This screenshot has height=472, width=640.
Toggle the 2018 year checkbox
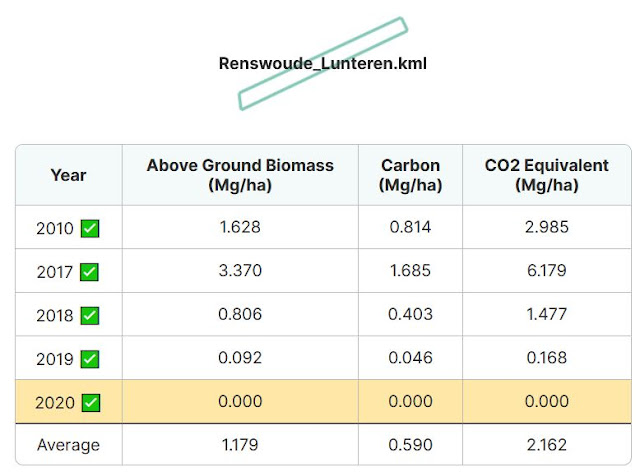89,316
